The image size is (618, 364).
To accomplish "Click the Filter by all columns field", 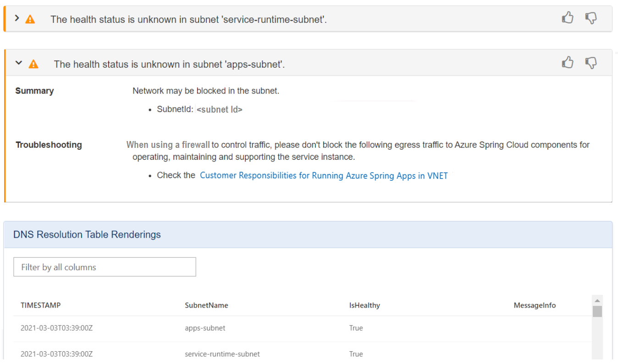I will coord(105,267).
